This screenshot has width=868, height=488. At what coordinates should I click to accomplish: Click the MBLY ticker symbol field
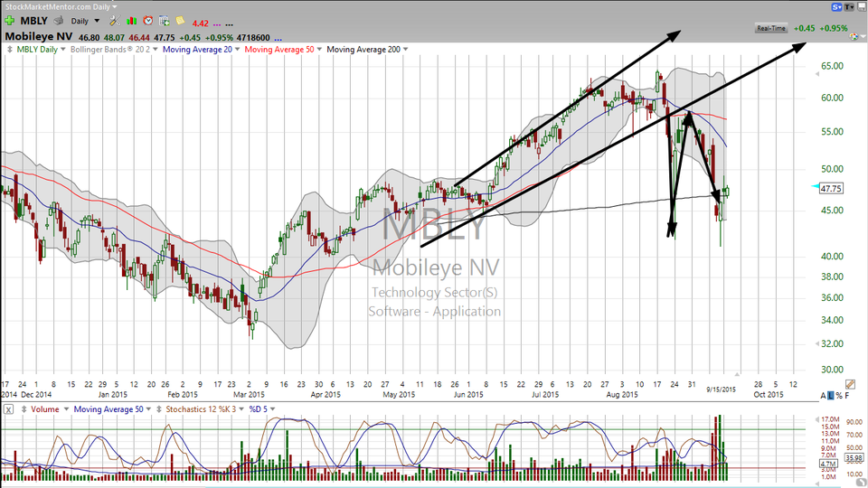(x=33, y=21)
